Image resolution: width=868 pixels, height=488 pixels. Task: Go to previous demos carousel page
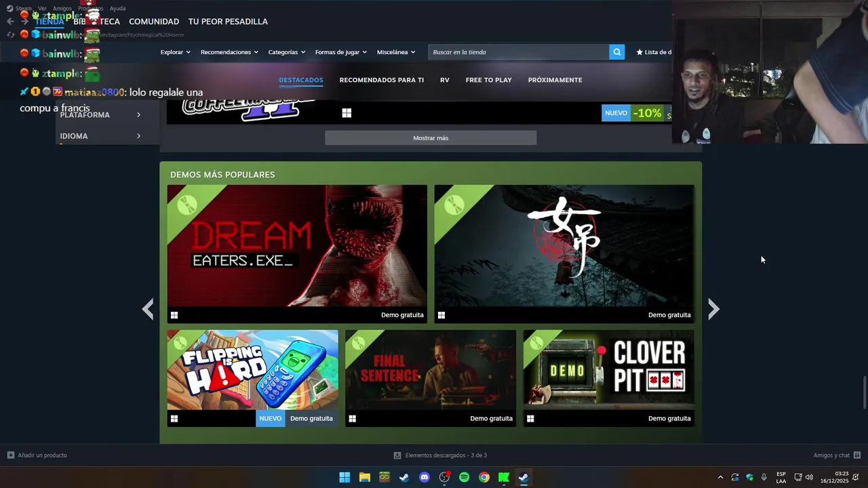coord(148,309)
